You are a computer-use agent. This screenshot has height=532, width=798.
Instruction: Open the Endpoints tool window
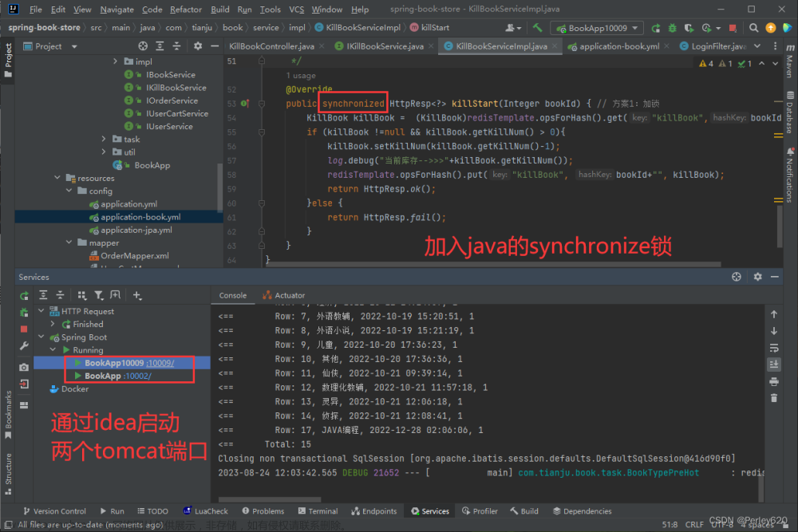coord(374,511)
